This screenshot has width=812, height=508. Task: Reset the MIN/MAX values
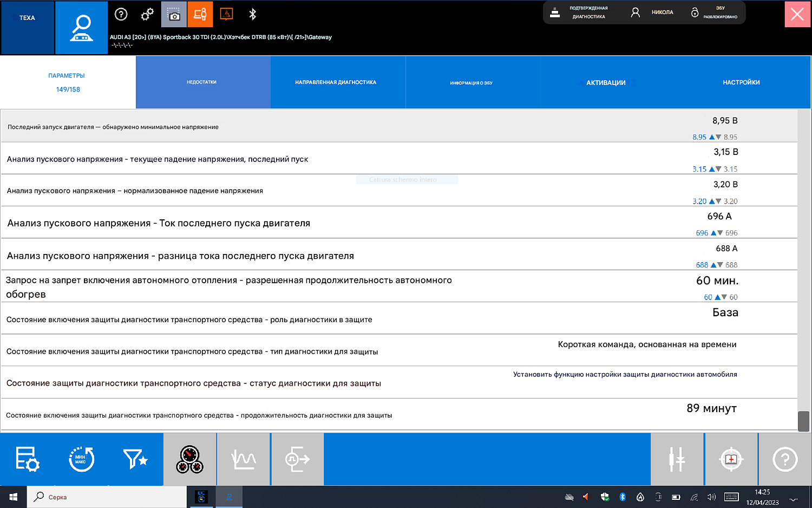[81, 459]
